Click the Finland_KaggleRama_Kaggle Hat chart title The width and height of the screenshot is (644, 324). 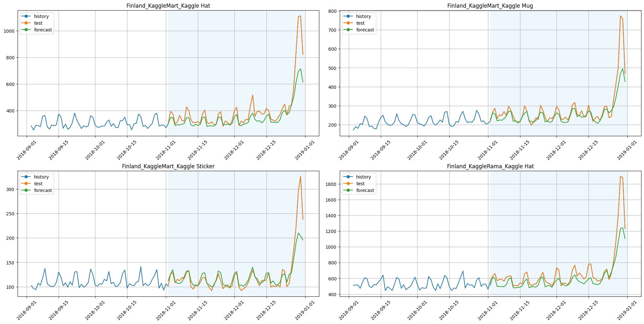click(490, 166)
